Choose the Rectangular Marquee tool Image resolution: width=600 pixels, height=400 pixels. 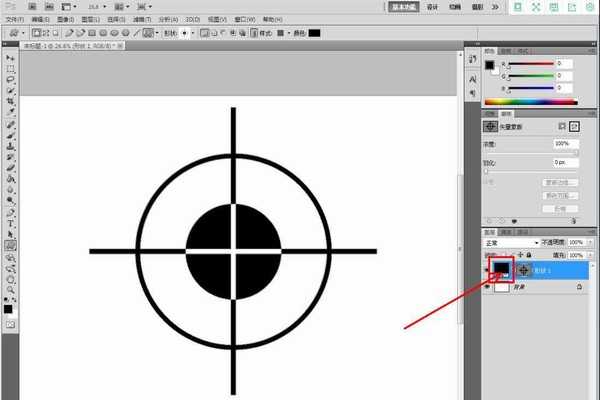point(10,68)
